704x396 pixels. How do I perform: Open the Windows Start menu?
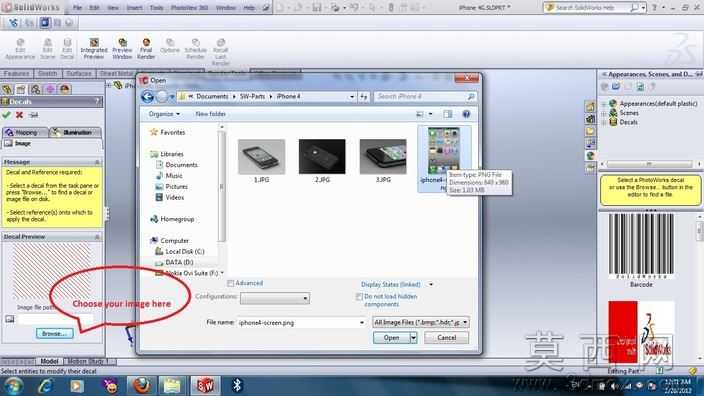[13, 386]
